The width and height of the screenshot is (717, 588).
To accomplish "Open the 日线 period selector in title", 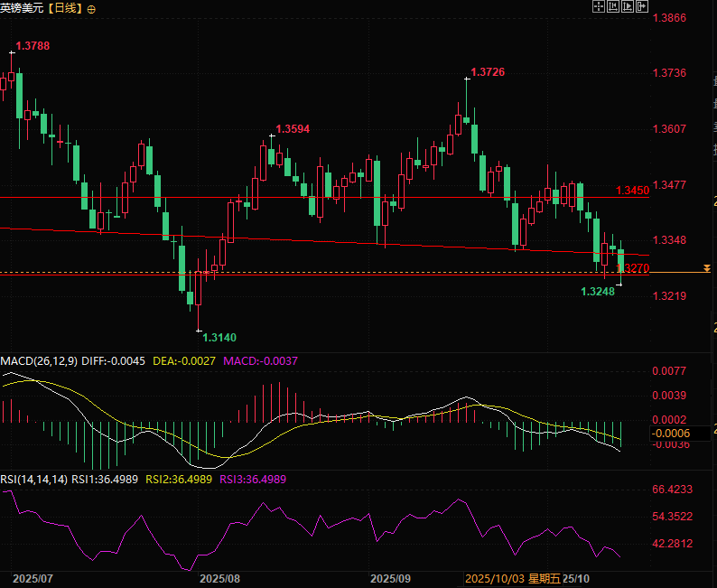I will [69, 7].
